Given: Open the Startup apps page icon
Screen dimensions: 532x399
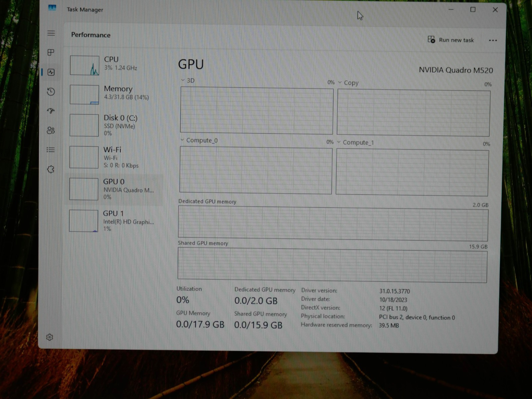Looking at the screenshot, I should click(x=51, y=111).
